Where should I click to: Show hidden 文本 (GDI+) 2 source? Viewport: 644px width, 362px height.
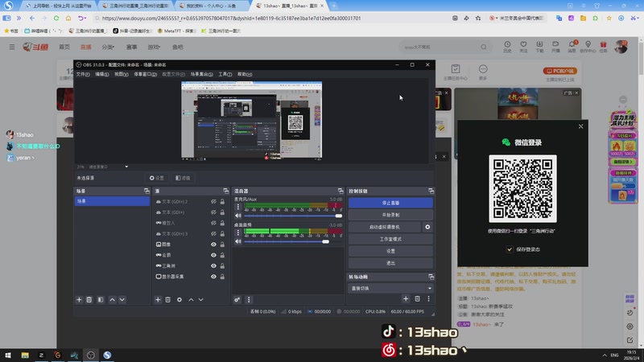[x=213, y=202]
